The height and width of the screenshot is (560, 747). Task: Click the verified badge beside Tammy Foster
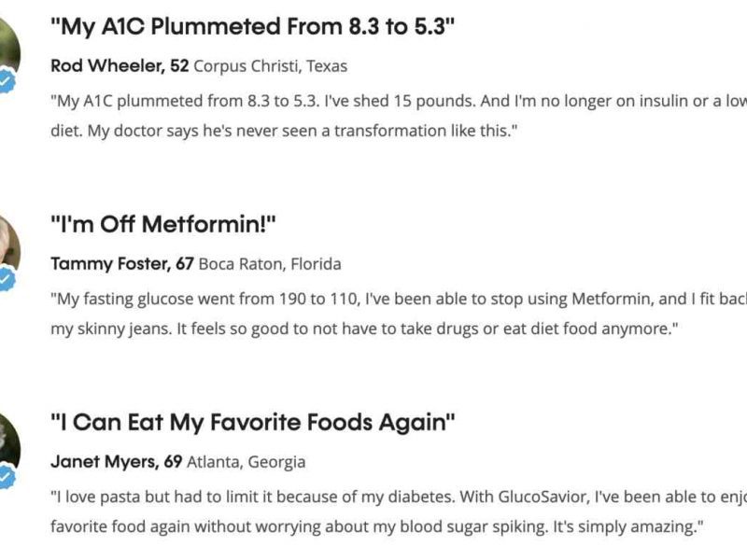tap(7, 278)
